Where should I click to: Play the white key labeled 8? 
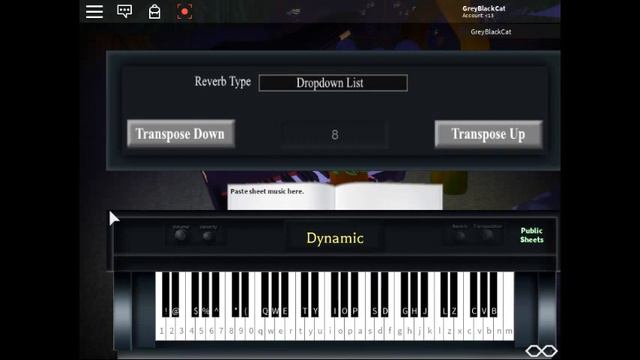tap(231, 330)
